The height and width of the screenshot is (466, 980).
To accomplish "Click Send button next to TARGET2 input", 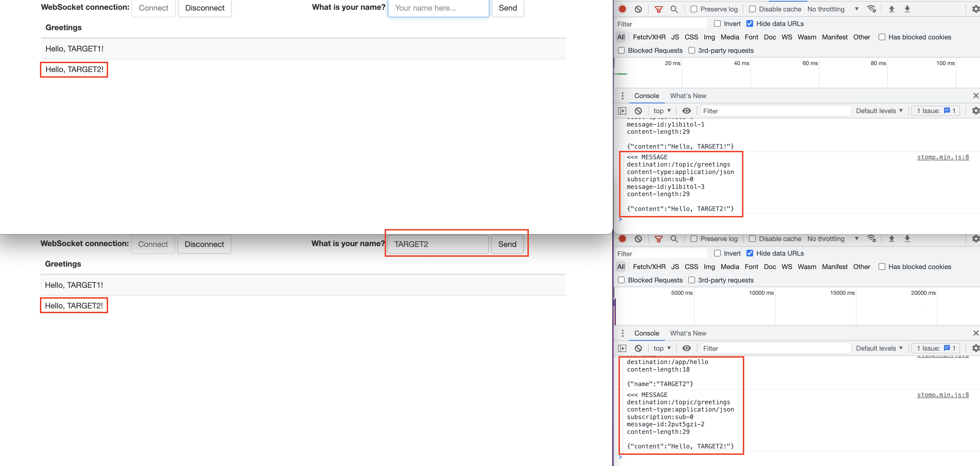I will [507, 244].
